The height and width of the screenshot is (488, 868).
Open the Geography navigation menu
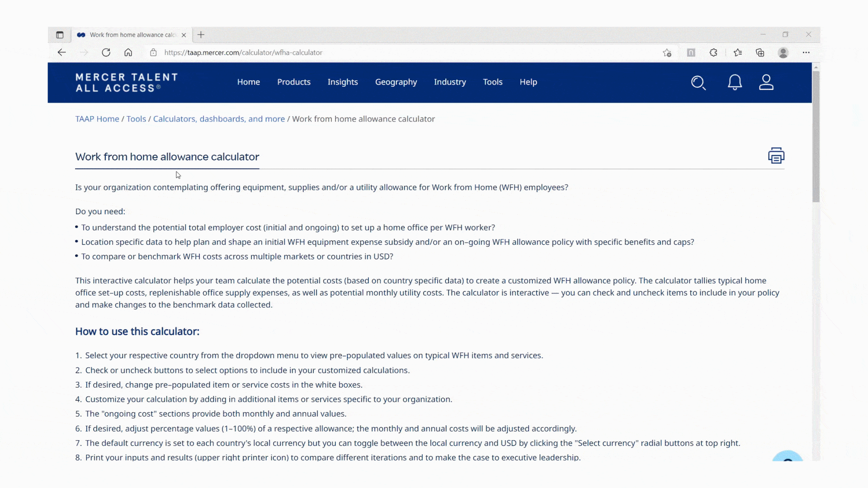tap(396, 82)
